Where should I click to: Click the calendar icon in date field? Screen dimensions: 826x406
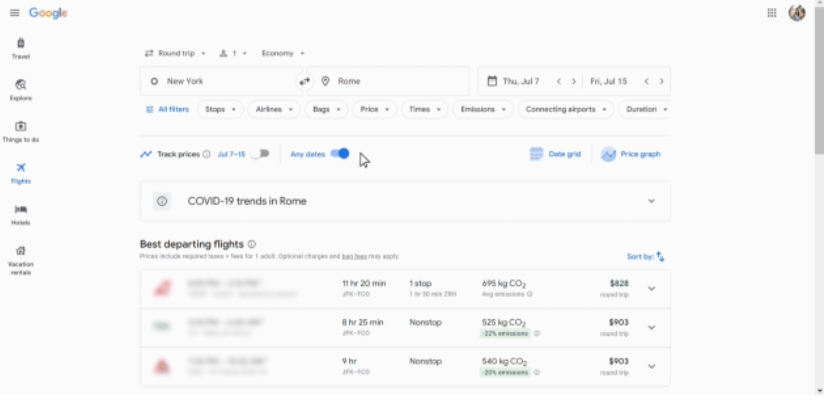click(492, 81)
